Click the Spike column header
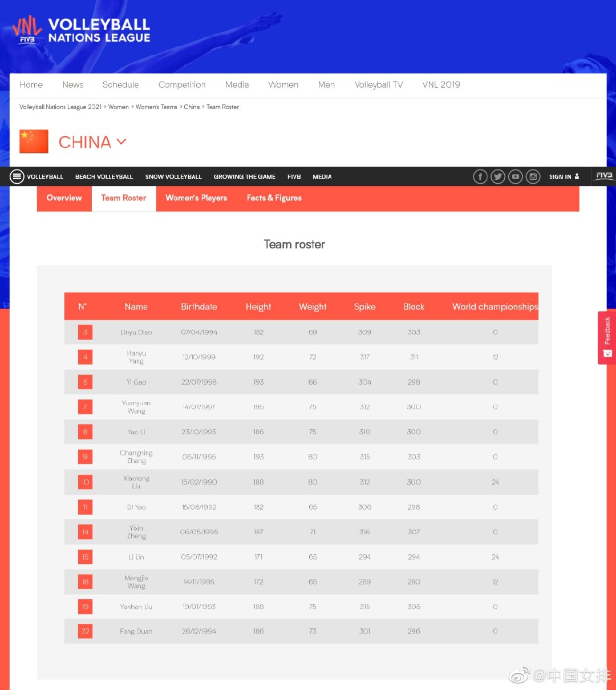Viewport: 616px width, 690px height. (x=364, y=306)
